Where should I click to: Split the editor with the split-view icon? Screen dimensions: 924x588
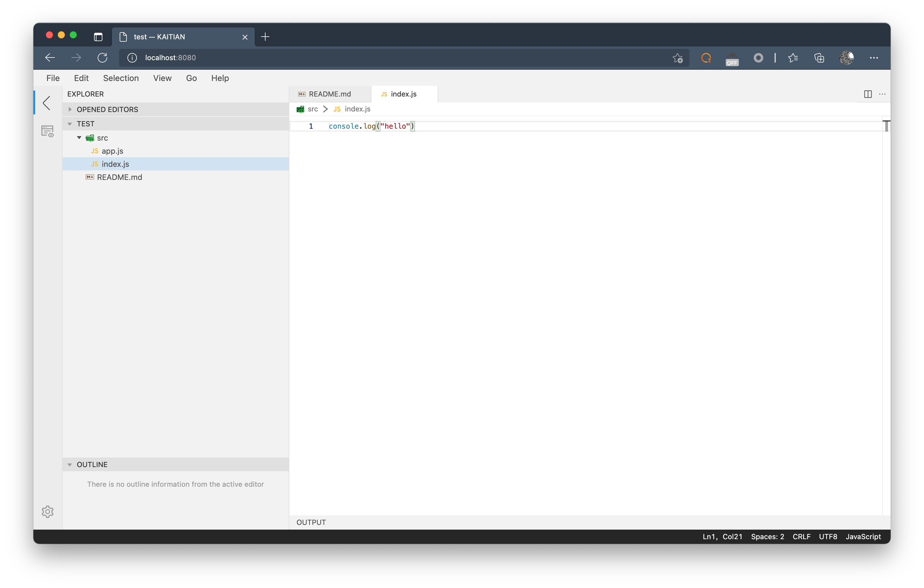tap(868, 94)
